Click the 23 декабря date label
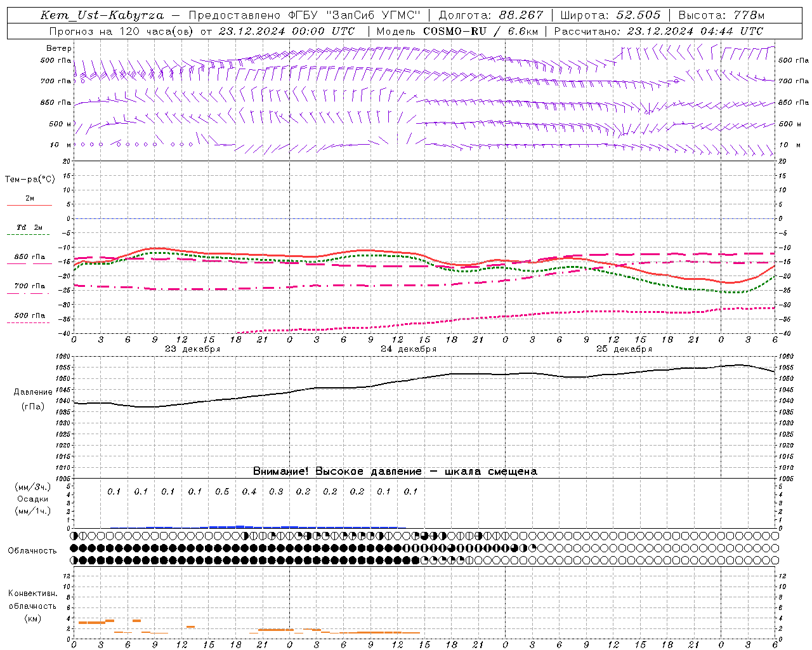Viewport: 812px width, 650px height. (x=193, y=349)
